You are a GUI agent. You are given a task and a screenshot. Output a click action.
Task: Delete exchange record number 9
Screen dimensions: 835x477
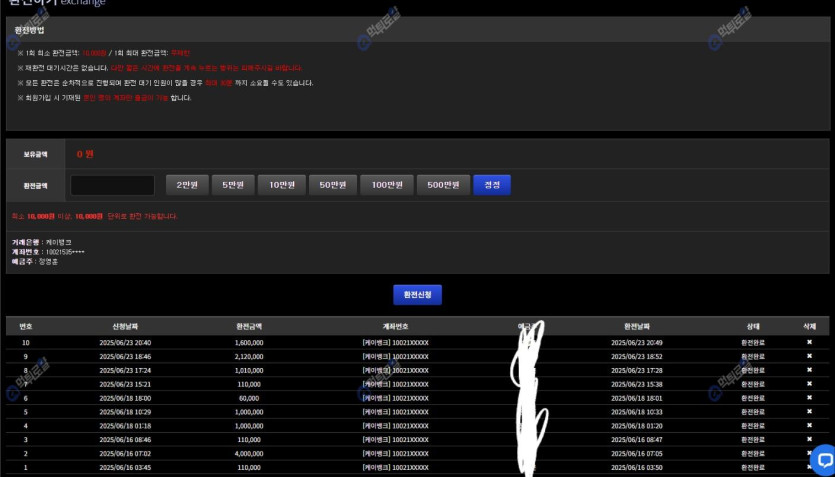coord(809,356)
